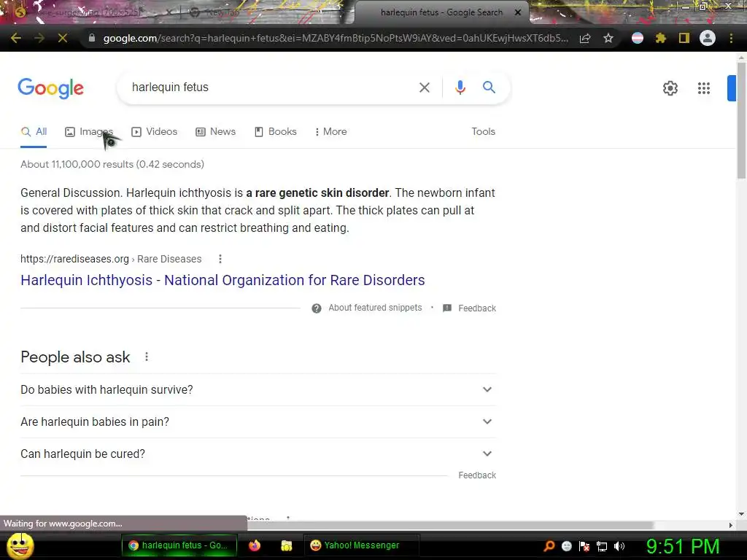Open the Tools search options
This screenshot has width=747, height=560.
[483, 132]
